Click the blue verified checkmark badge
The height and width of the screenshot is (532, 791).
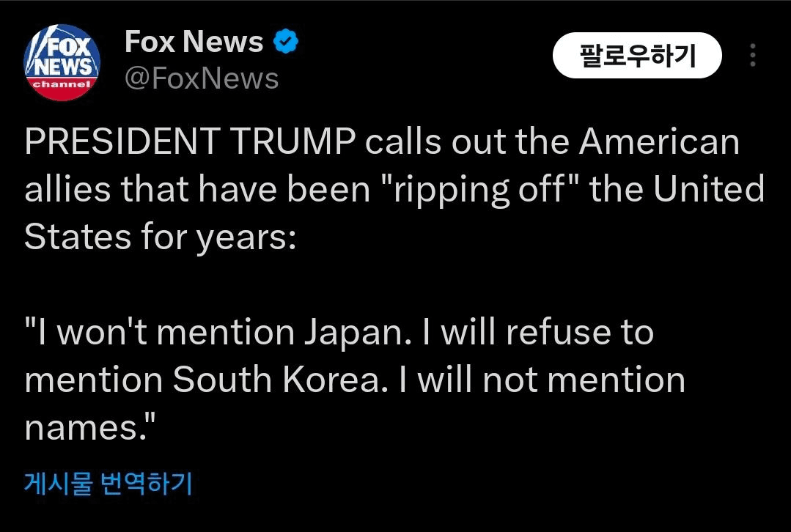[285, 43]
